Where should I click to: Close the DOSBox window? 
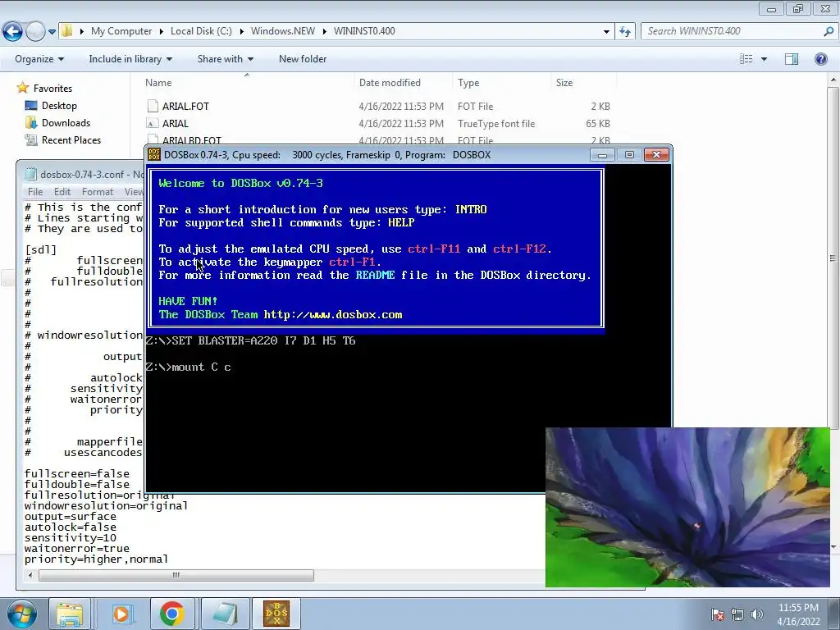coord(656,155)
